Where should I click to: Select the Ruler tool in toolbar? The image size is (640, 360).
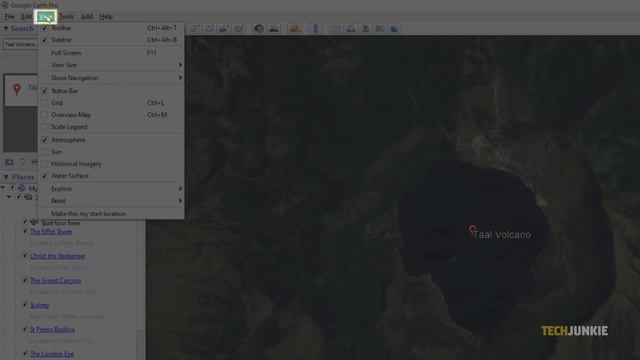pos(316,28)
